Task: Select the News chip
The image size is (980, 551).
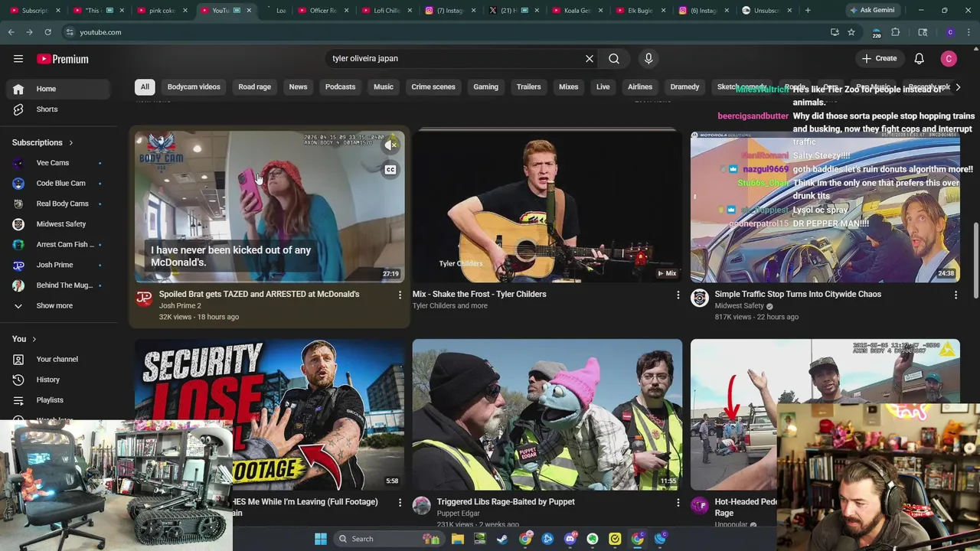Action: tap(298, 86)
